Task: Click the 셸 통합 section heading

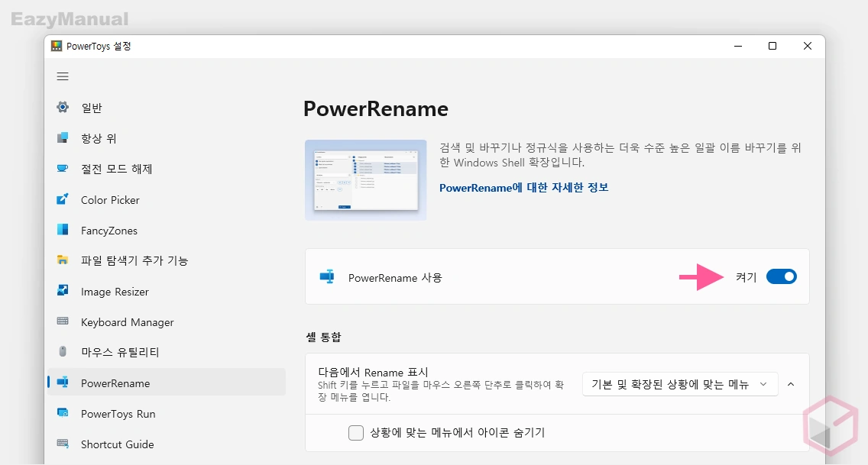Action: (324, 337)
